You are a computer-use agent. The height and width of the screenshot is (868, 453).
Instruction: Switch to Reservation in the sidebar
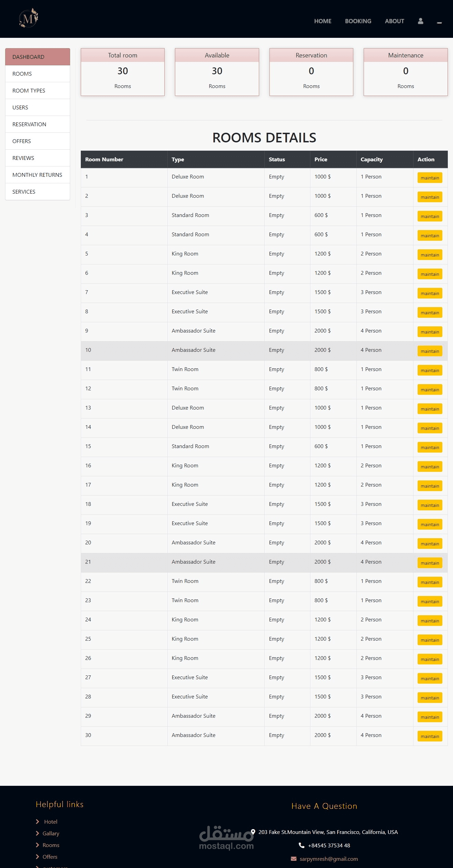pyautogui.click(x=29, y=124)
